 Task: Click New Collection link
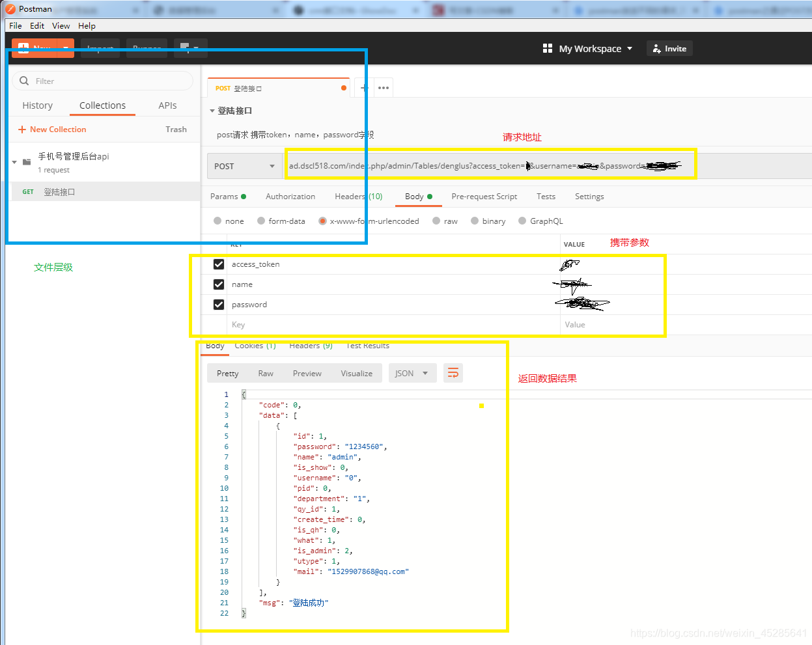(x=52, y=129)
